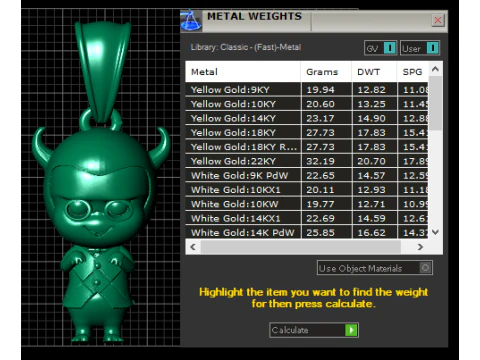
Task: Click horizontal scrollbar right arrow
Action: (x=420, y=247)
